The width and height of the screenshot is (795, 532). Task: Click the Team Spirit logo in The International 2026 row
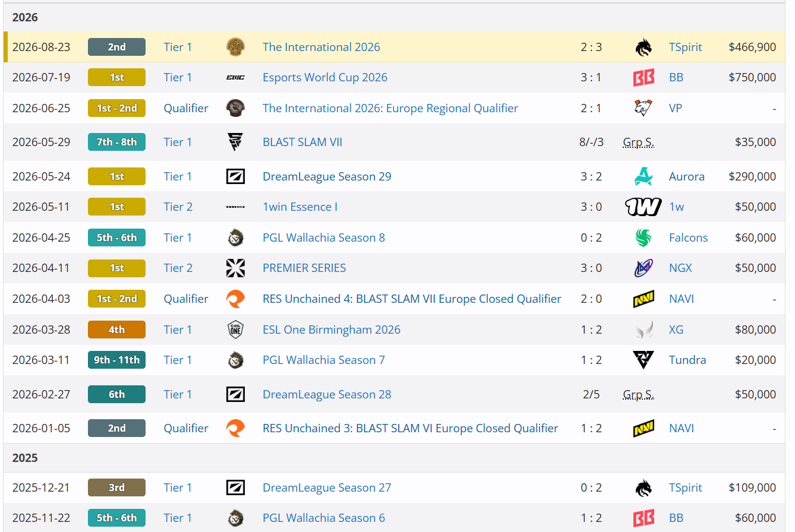coord(643,47)
